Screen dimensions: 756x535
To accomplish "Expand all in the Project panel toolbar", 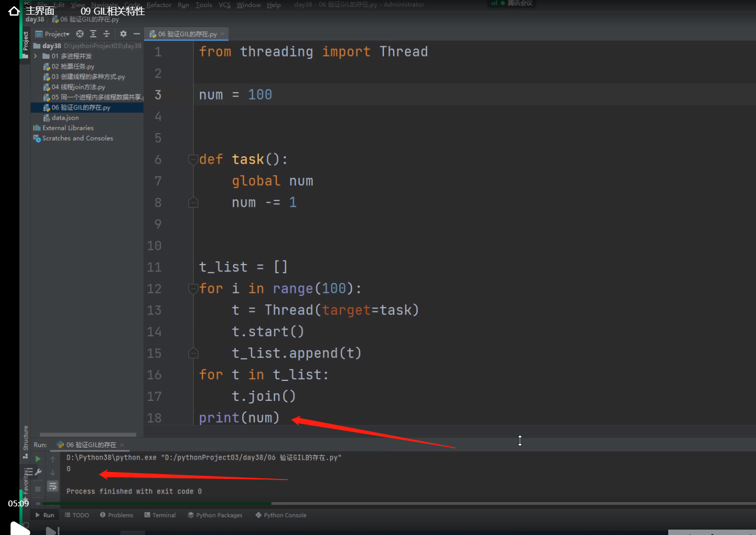I will coord(93,34).
